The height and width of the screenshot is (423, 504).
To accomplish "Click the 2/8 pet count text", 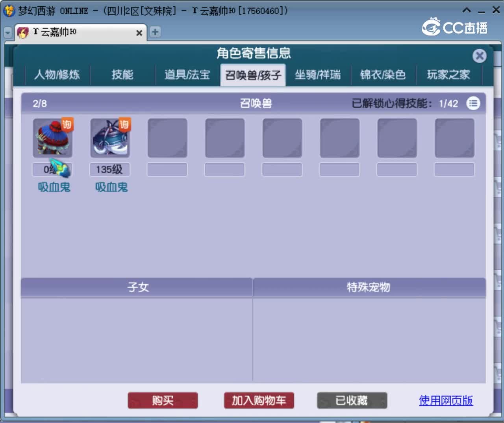I will [40, 104].
